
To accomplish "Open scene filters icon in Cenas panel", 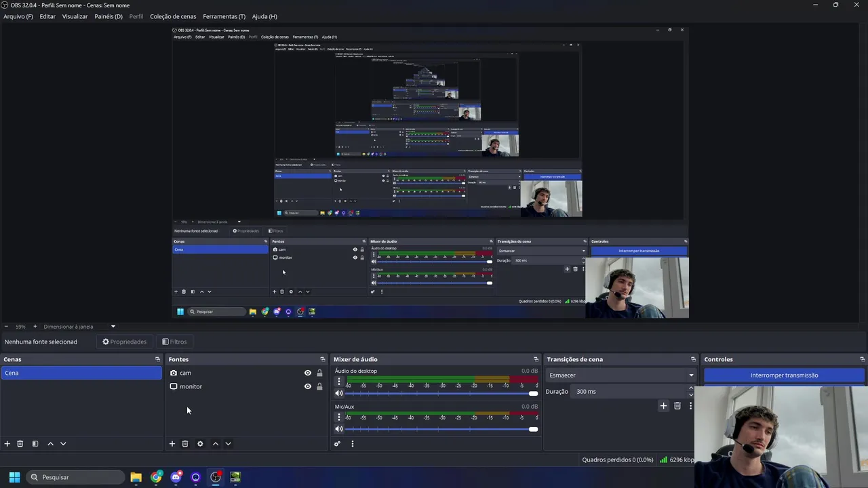I will [35, 444].
